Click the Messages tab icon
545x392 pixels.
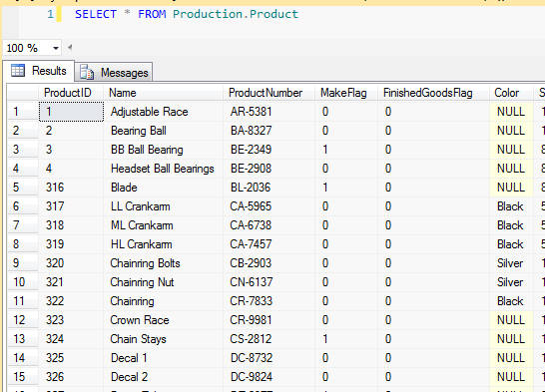point(87,72)
